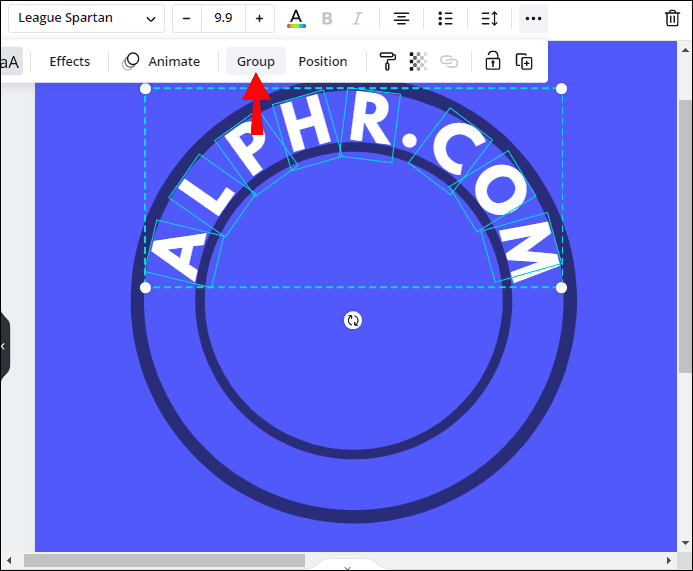Open the transparency checkerboard icon

tap(418, 62)
